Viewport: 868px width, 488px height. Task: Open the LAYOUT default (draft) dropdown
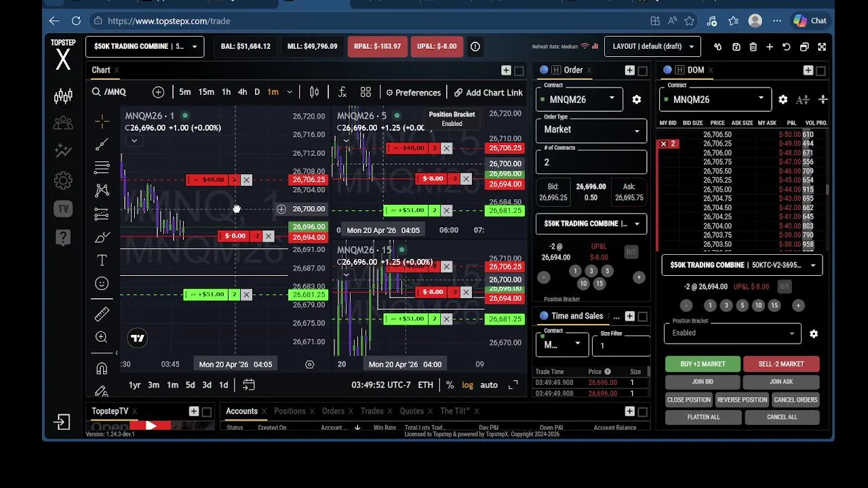652,47
